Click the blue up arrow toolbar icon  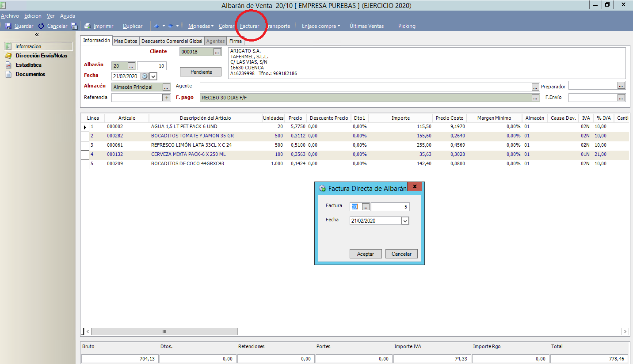click(x=156, y=26)
